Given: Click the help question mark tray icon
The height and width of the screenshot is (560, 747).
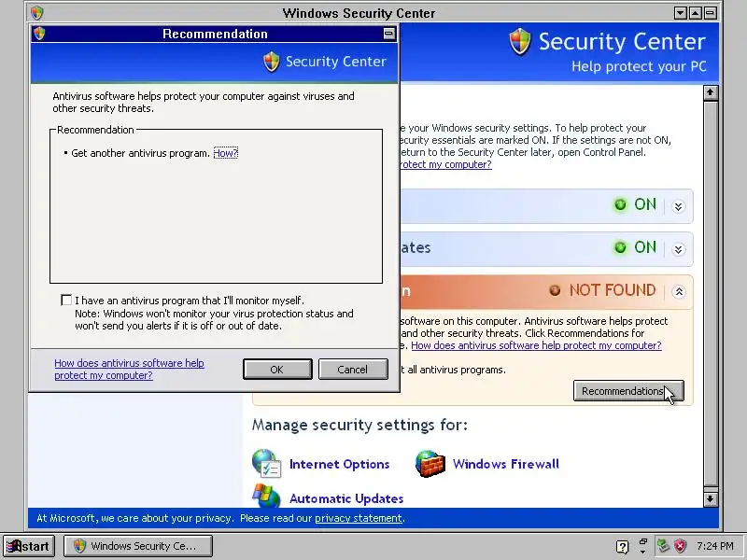Looking at the screenshot, I should 622,546.
